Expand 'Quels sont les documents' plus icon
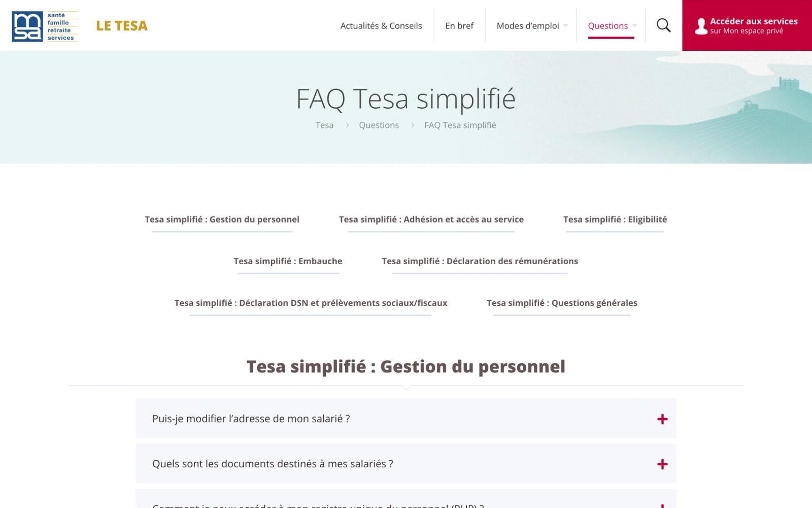The width and height of the screenshot is (812, 508). 662,464
